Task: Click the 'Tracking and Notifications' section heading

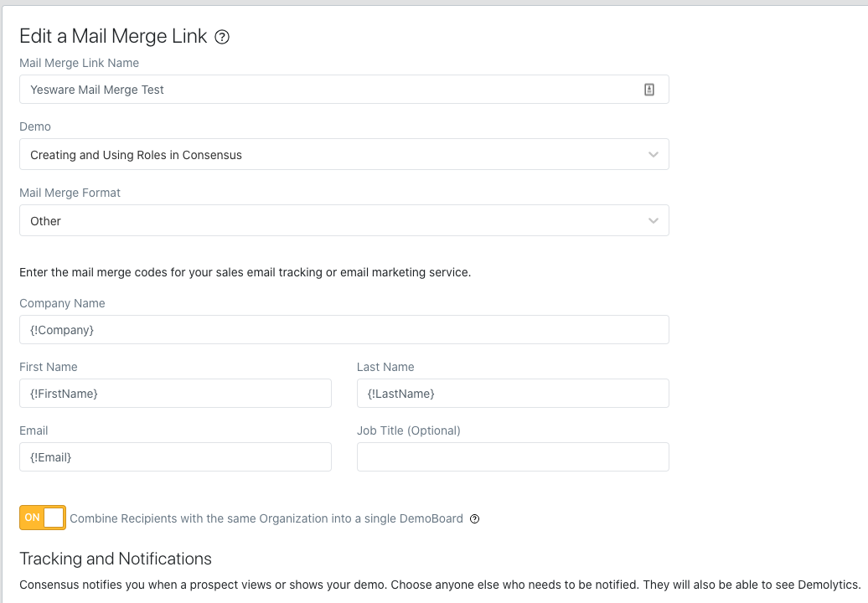Action: click(115, 559)
